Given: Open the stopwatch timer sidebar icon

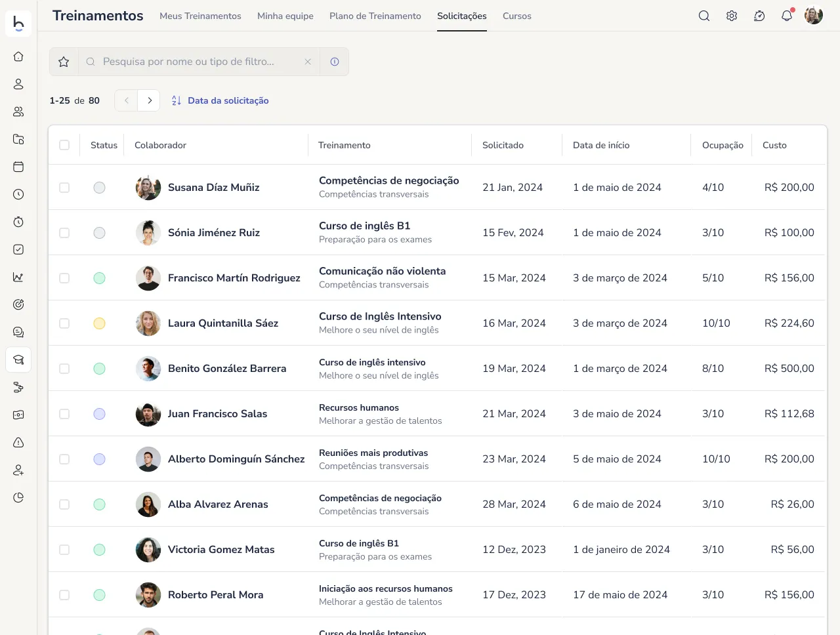Looking at the screenshot, I should click(x=18, y=222).
